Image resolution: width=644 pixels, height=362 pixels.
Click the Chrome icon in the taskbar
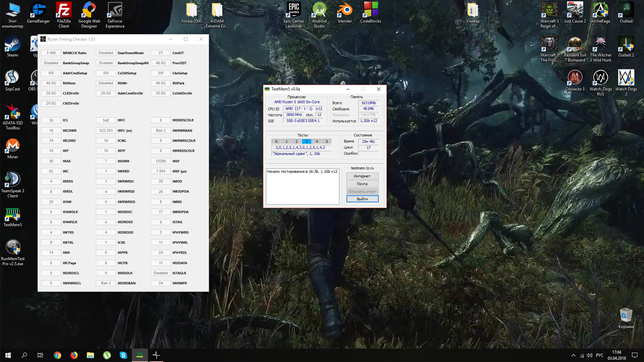[x=57, y=355]
